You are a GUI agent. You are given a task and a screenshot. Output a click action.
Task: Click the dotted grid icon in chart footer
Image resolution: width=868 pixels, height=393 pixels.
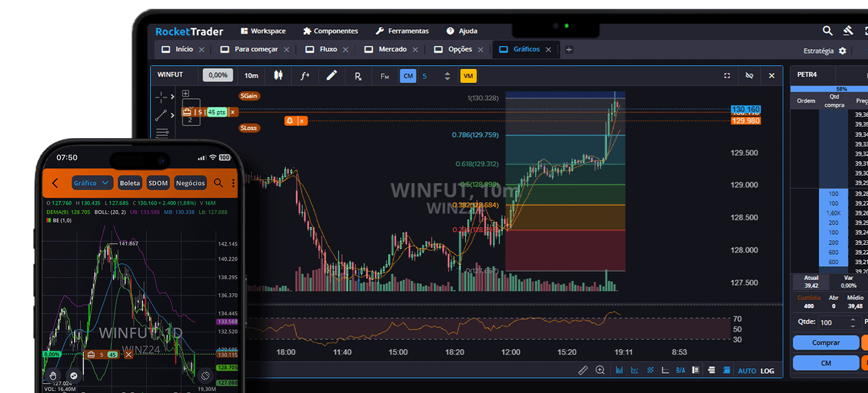click(650, 371)
